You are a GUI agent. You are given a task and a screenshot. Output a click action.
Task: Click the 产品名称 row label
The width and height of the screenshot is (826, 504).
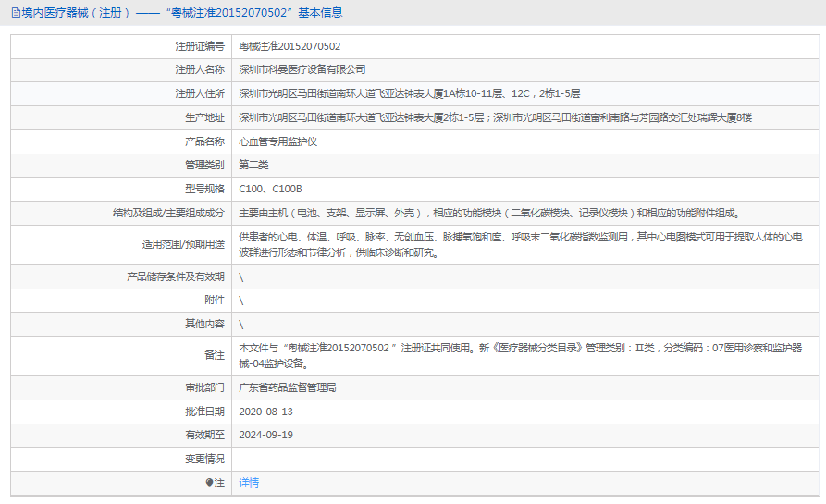(x=204, y=141)
